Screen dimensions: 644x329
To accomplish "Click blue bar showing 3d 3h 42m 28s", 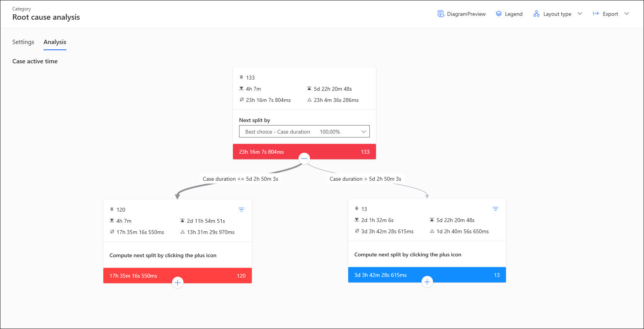I will click(x=386, y=275).
